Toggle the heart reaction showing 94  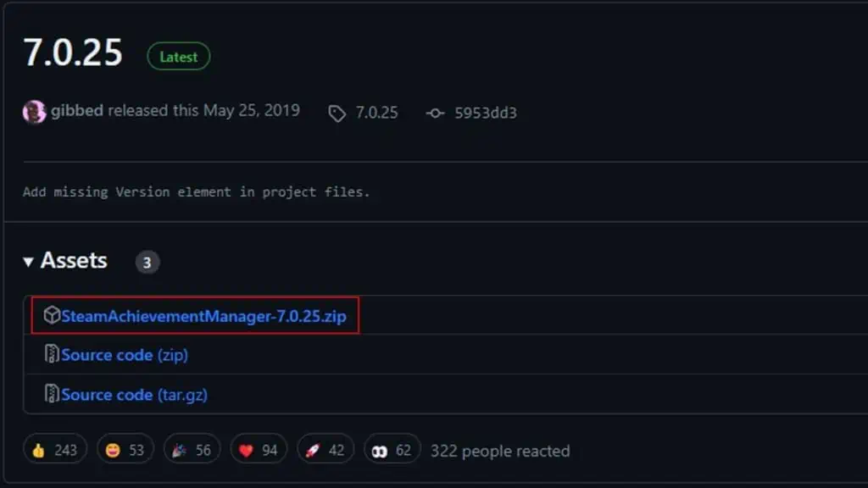click(258, 450)
